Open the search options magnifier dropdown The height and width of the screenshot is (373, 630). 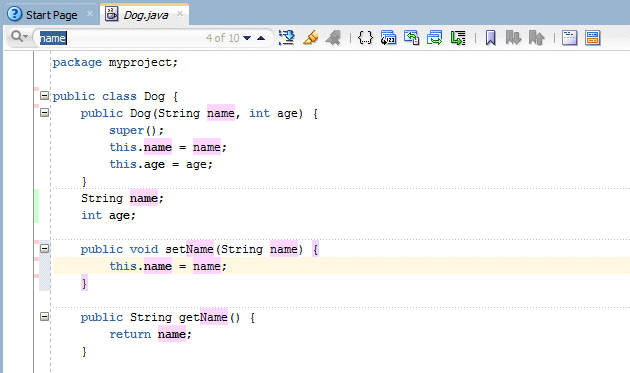pos(19,37)
